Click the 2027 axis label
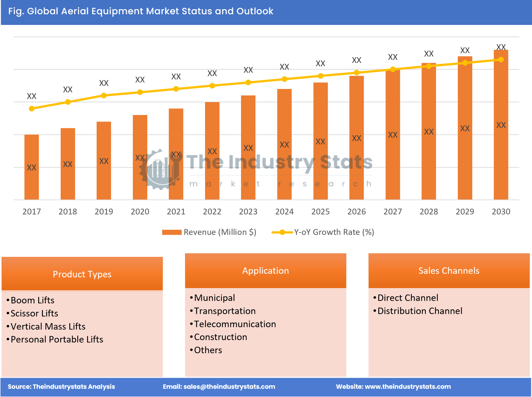Image resolution: width=532 pixels, height=397 pixels. pyautogui.click(x=393, y=212)
